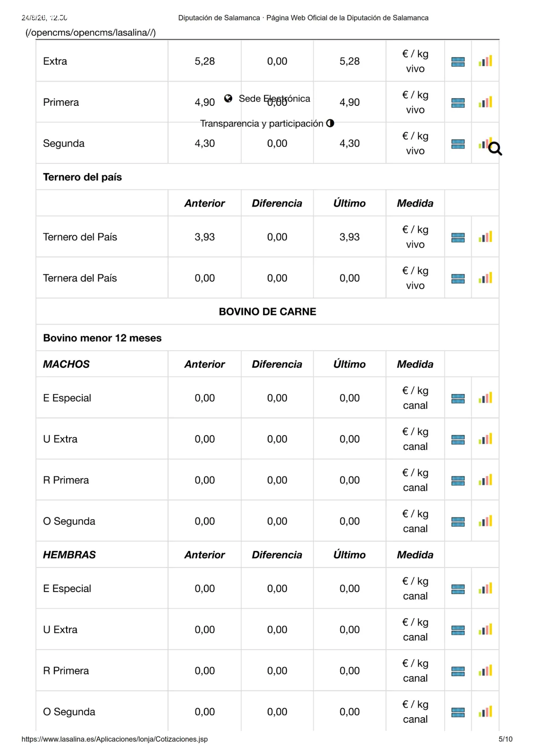Screen dimensions: 534x756
Task: Open table icon for hembras O Segunda
Action: (458, 712)
